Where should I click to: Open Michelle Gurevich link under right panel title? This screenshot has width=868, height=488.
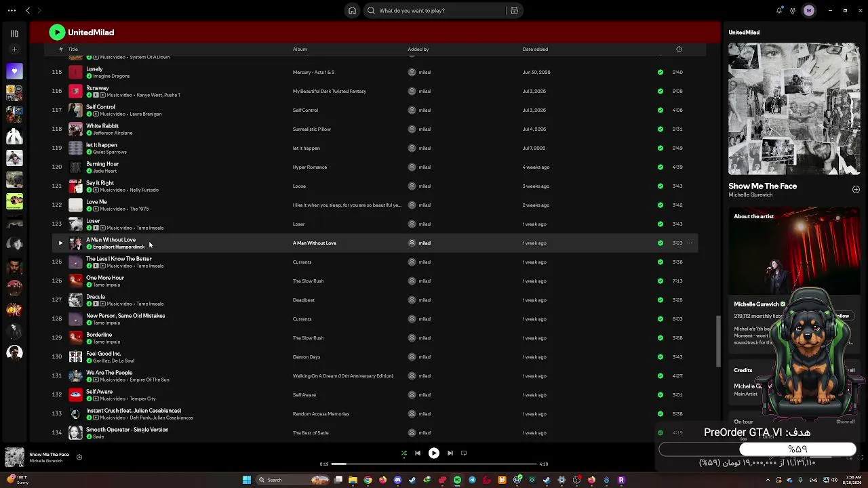click(x=751, y=195)
